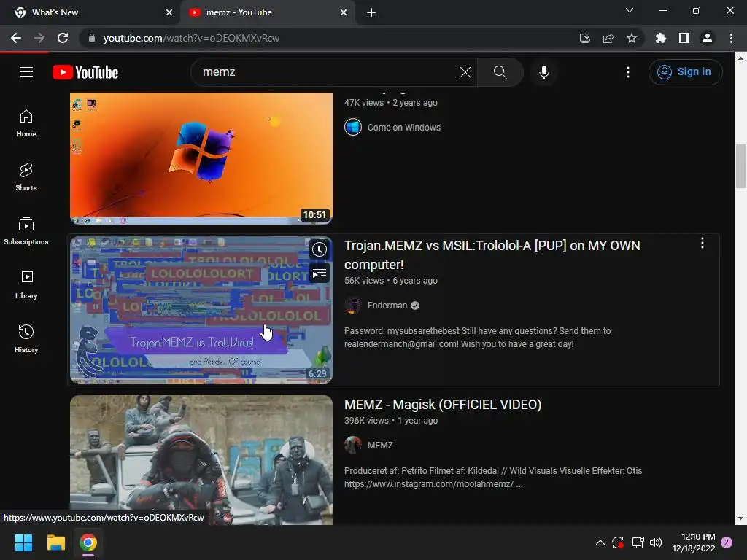Open action menu for Trojan.MEMZ video

tap(703, 244)
